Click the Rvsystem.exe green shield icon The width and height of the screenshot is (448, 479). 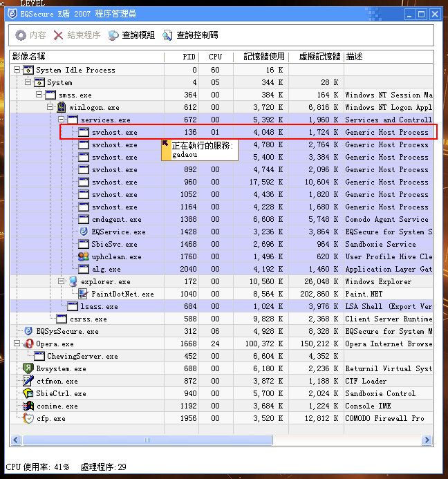coord(28,368)
